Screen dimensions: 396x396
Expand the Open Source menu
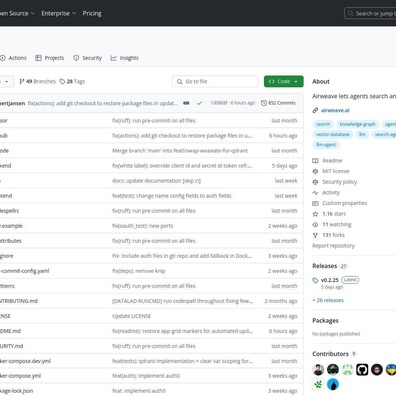[x=17, y=13]
